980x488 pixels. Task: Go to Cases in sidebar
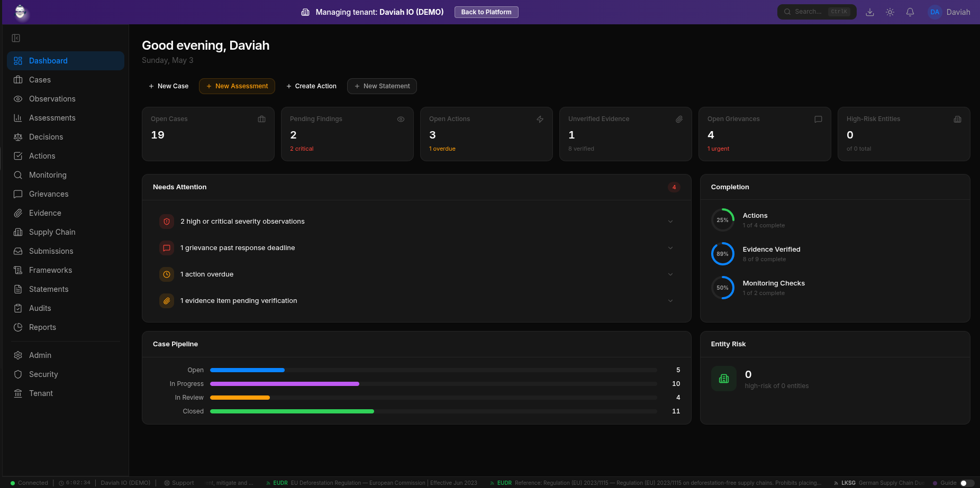(66, 80)
